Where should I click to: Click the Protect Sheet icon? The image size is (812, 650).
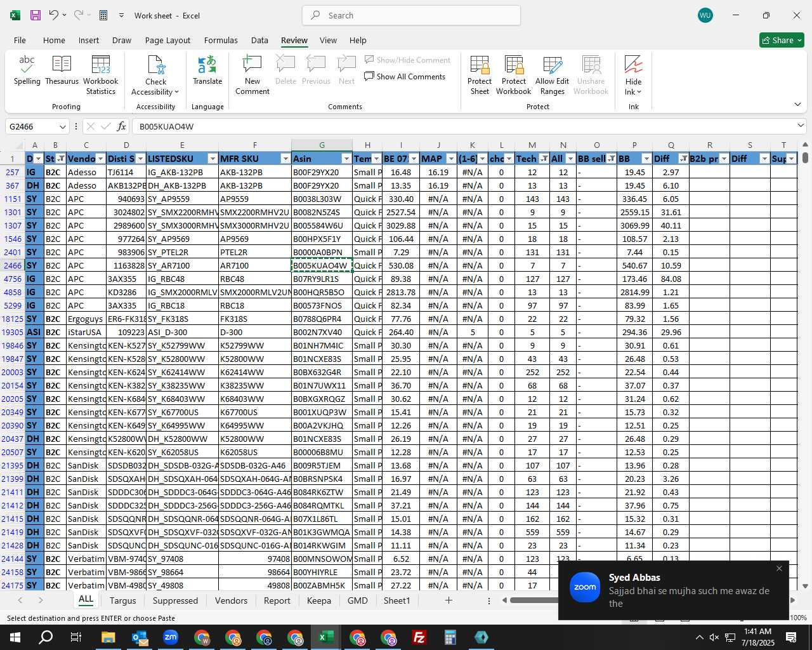click(480, 65)
